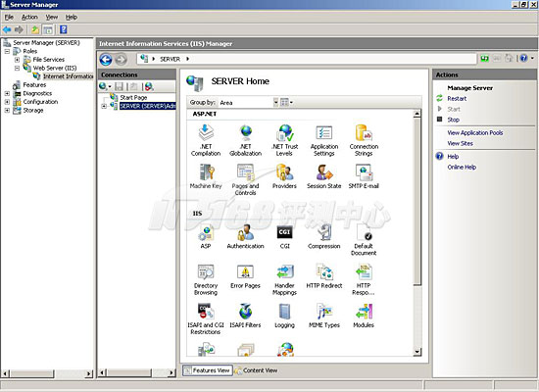
Task: Click the SERVER breadcrumb in address bar
Action: 170,59
